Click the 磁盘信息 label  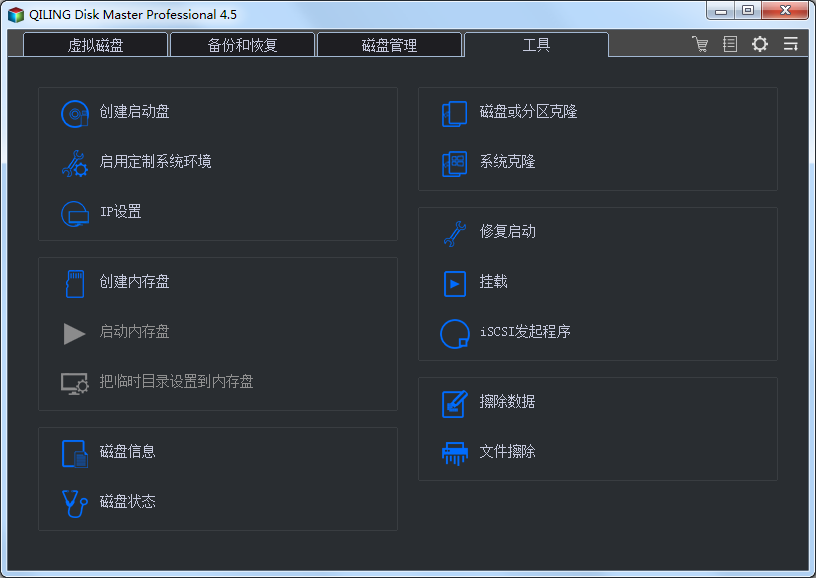coord(128,452)
